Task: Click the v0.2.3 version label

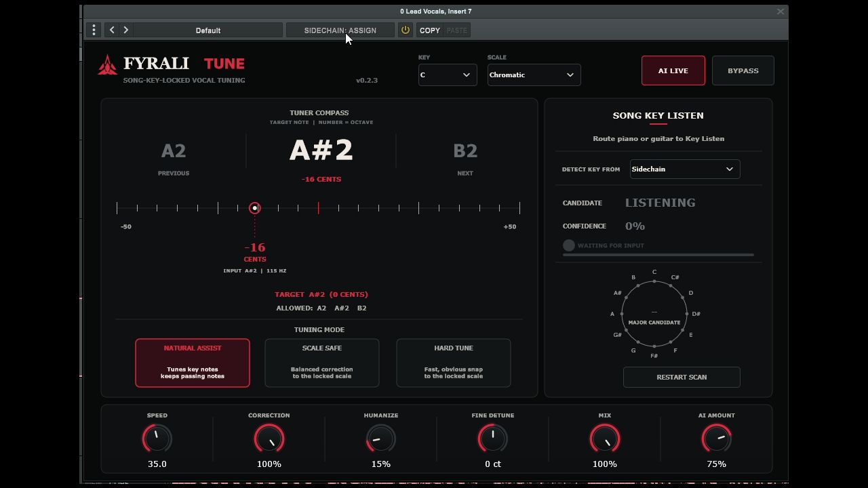Action: tap(367, 80)
